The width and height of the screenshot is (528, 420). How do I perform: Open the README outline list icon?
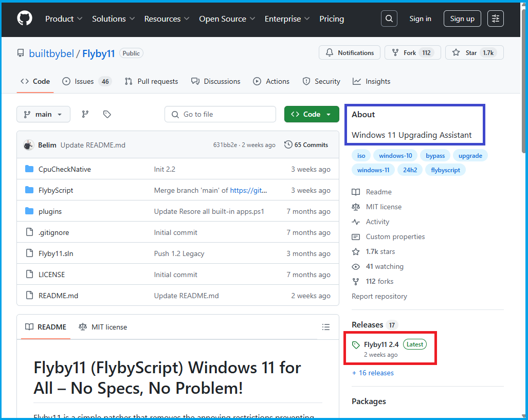click(325, 327)
